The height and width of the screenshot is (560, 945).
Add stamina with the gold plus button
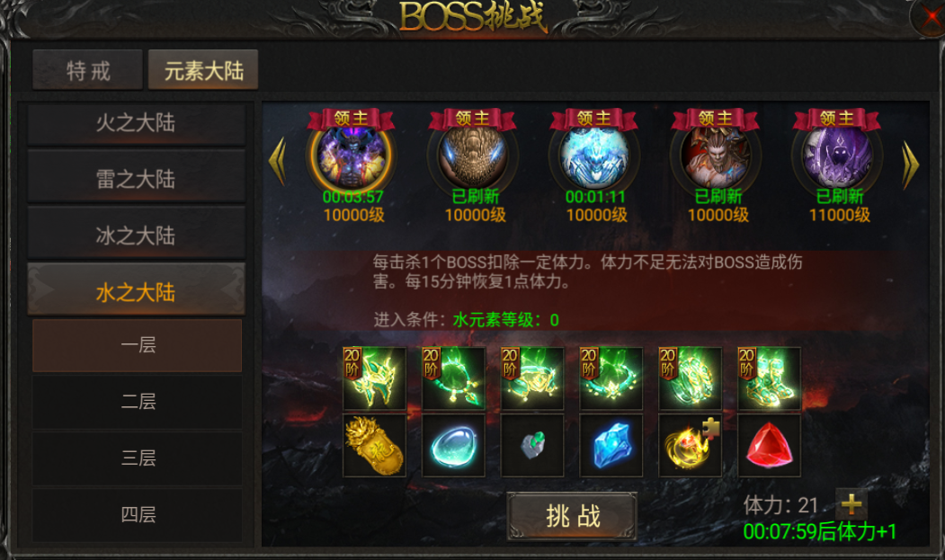pyautogui.click(x=851, y=504)
